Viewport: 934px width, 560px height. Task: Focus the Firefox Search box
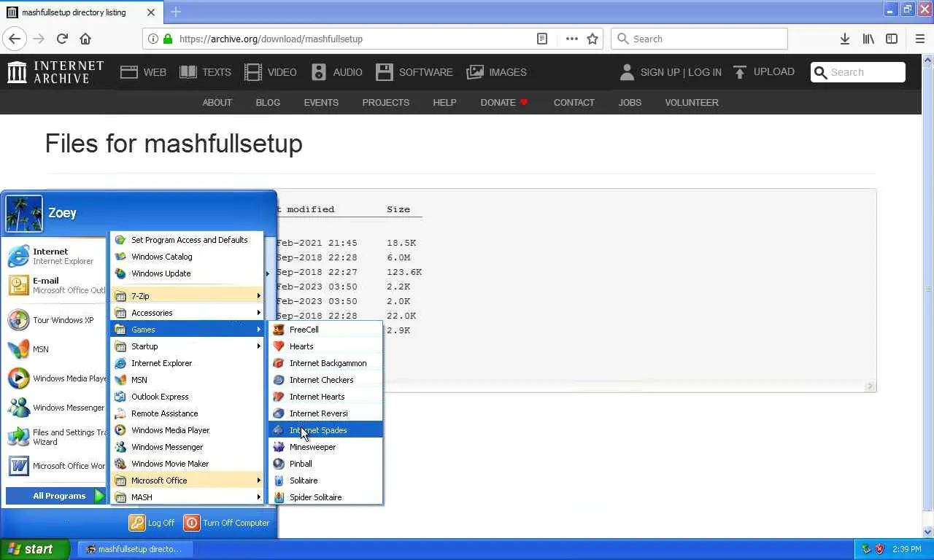click(699, 39)
